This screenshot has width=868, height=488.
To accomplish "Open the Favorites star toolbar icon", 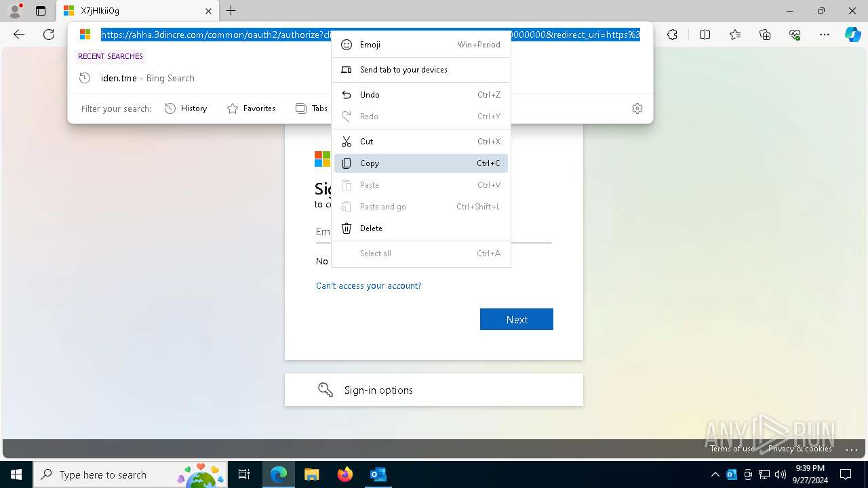I will pos(735,35).
